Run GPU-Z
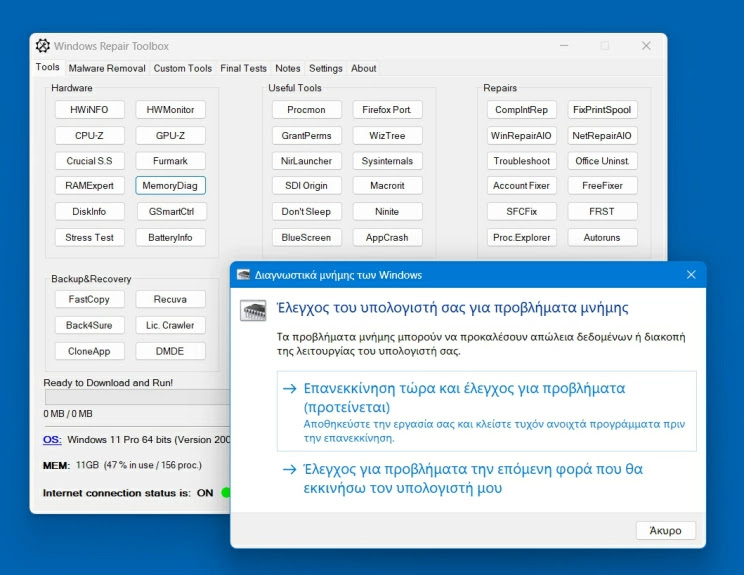The width and height of the screenshot is (744, 575). (170, 135)
